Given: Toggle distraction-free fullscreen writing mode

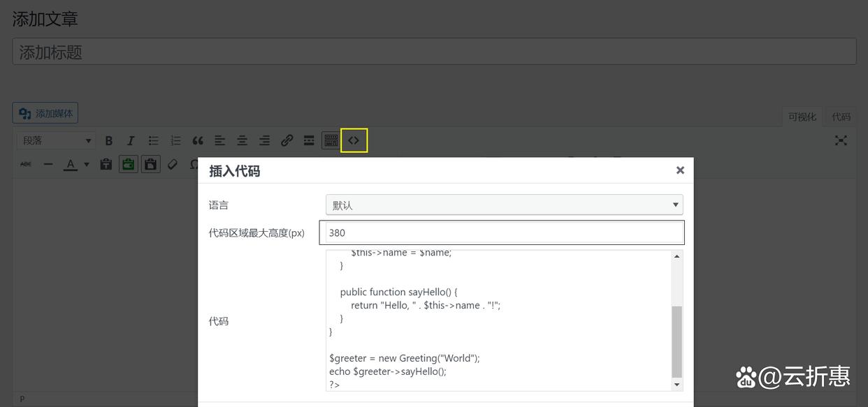Looking at the screenshot, I should [841, 140].
